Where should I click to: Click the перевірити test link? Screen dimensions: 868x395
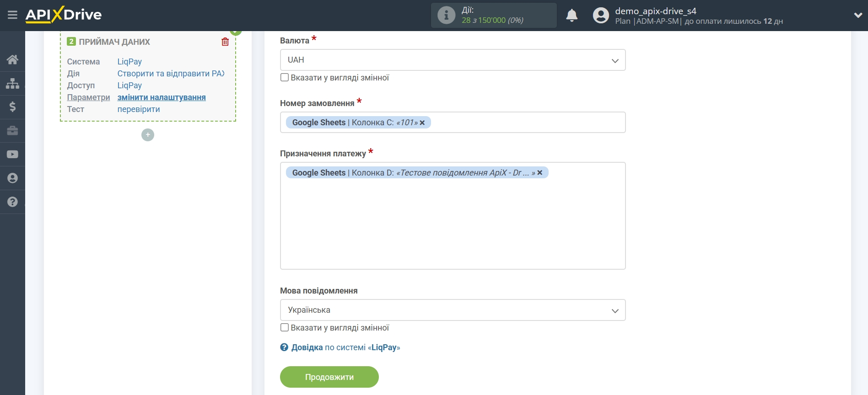point(139,109)
